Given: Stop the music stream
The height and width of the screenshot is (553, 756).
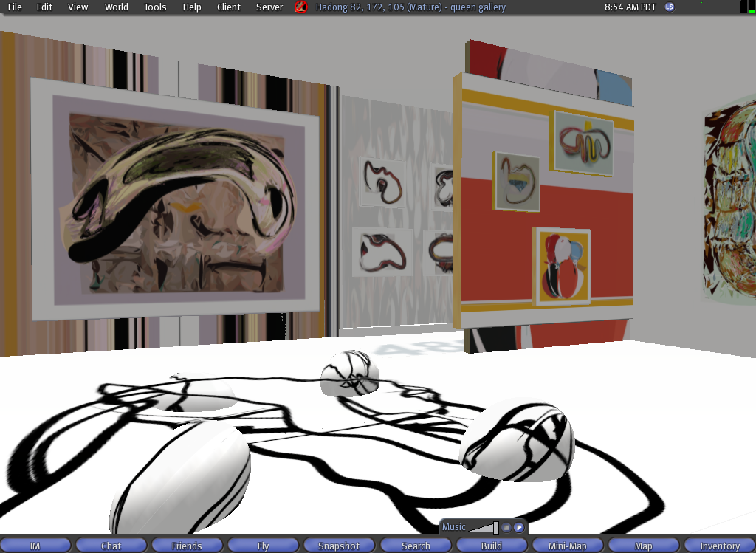Looking at the screenshot, I should (506, 527).
